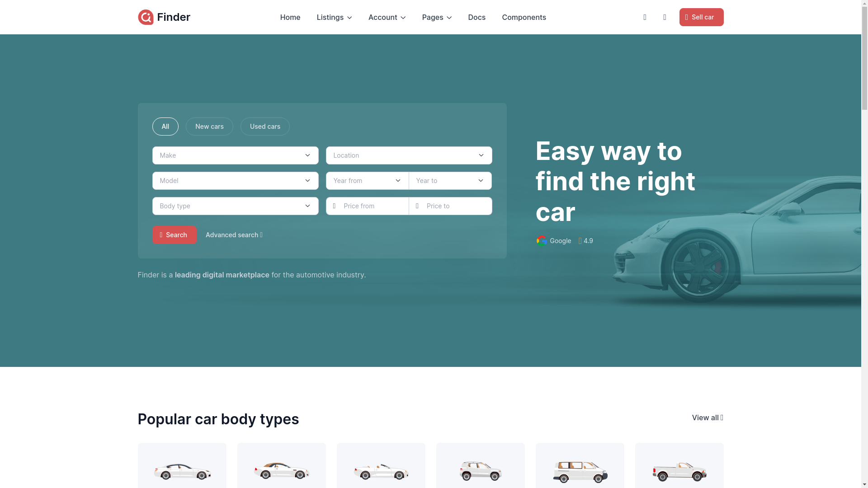Click the Google logo icon
The image size is (868, 488).
point(542,241)
